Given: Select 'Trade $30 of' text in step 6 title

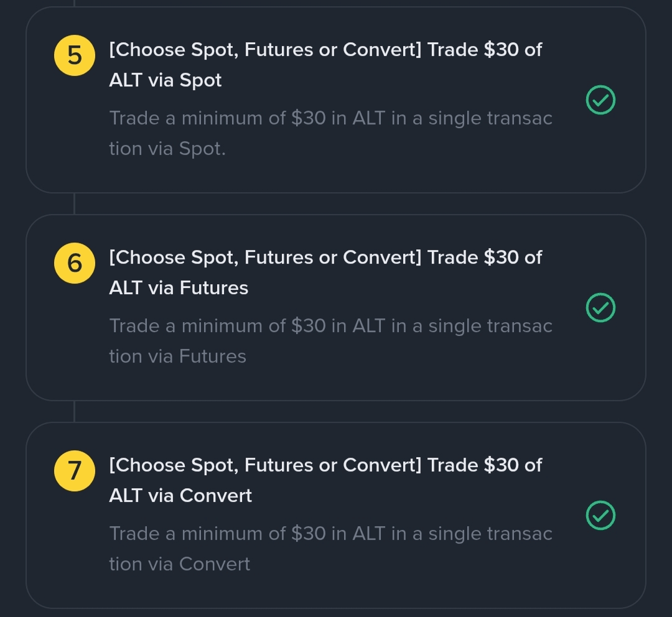Looking at the screenshot, I should point(485,257).
